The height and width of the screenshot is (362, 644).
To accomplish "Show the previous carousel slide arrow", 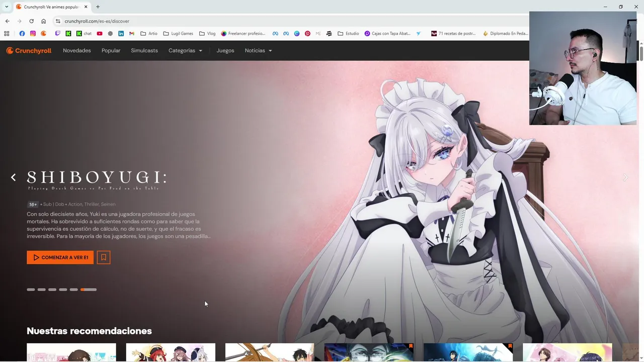I will (x=14, y=177).
